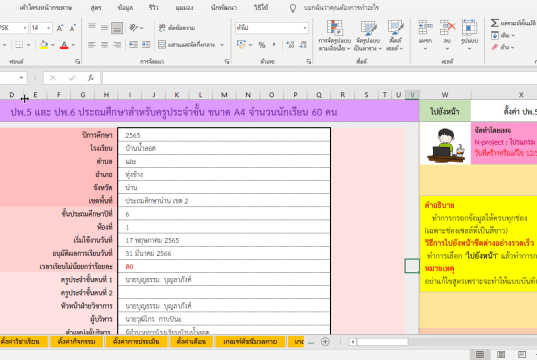
Task: Toggle Merge and Center (ผสานและจัดกึ่งกลาง)
Action: coord(187,45)
